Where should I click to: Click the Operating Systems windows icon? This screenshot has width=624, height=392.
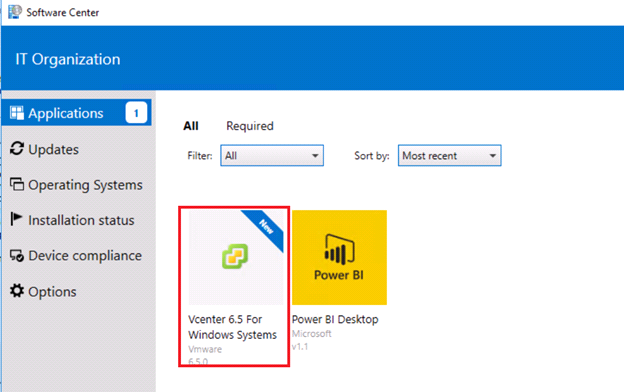[x=17, y=184]
